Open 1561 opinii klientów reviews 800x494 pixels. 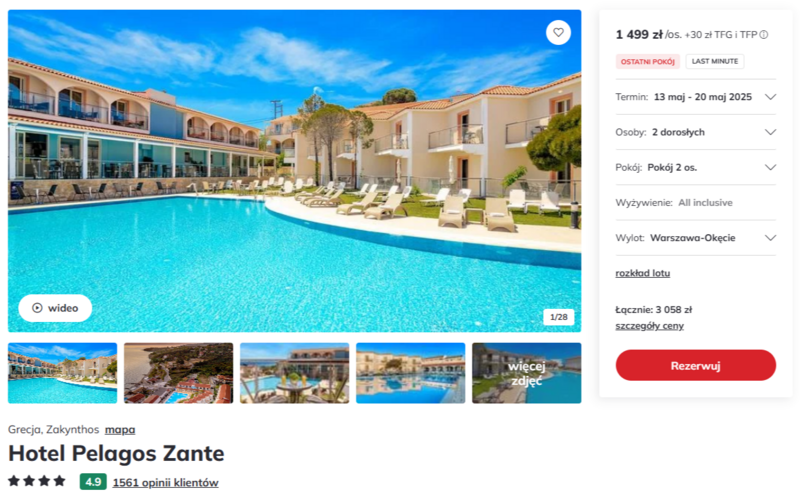(x=165, y=482)
